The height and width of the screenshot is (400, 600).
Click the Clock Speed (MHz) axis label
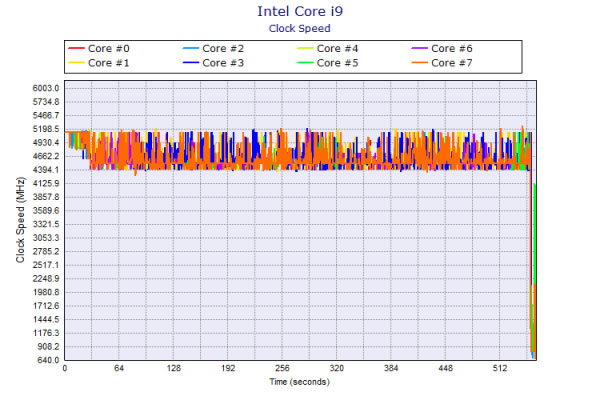20,220
